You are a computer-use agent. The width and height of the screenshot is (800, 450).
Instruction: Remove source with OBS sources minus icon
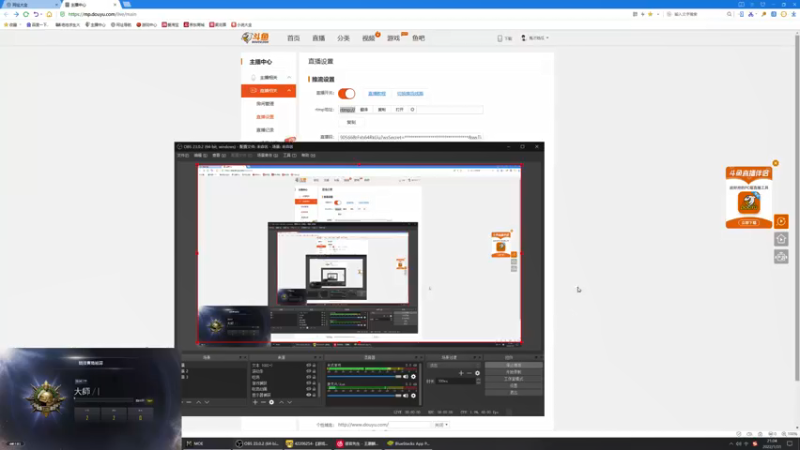coord(263,402)
